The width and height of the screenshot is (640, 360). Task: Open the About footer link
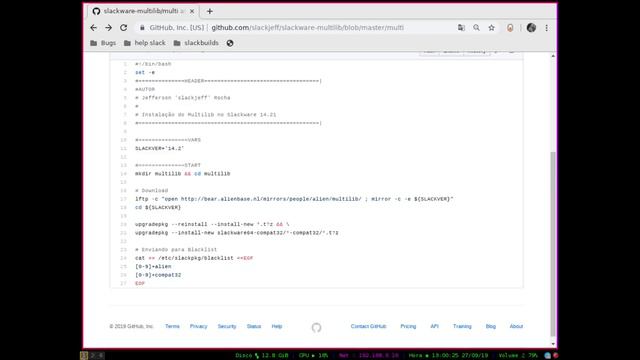pyautogui.click(x=516, y=327)
